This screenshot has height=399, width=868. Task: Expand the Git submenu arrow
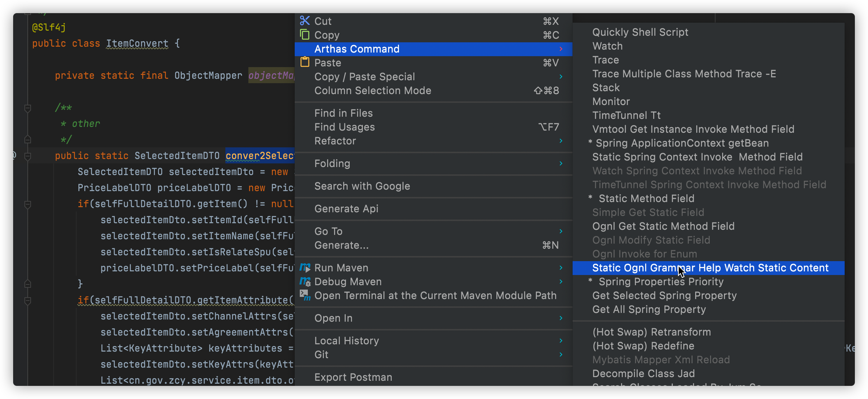pyautogui.click(x=561, y=355)
